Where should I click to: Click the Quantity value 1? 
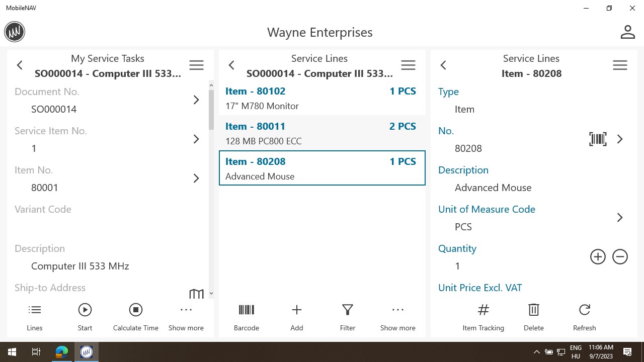457,266
